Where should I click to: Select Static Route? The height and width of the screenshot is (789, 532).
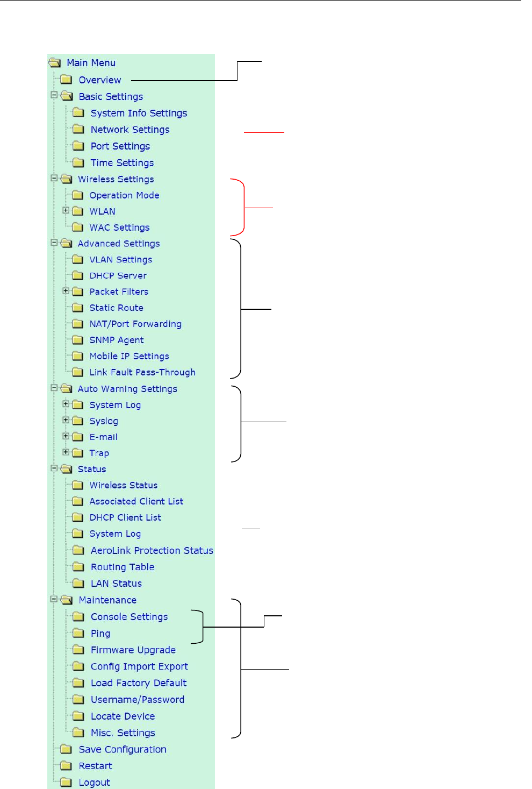click(116, 308)
